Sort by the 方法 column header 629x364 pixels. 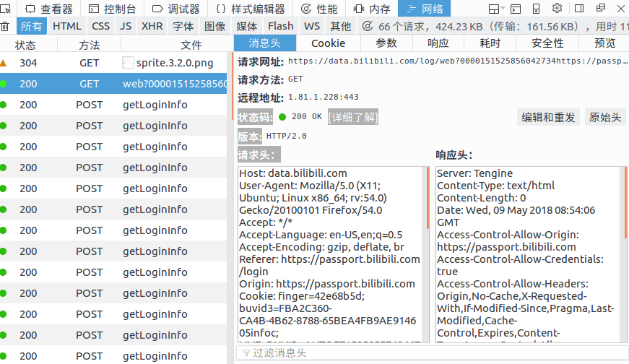89,45
